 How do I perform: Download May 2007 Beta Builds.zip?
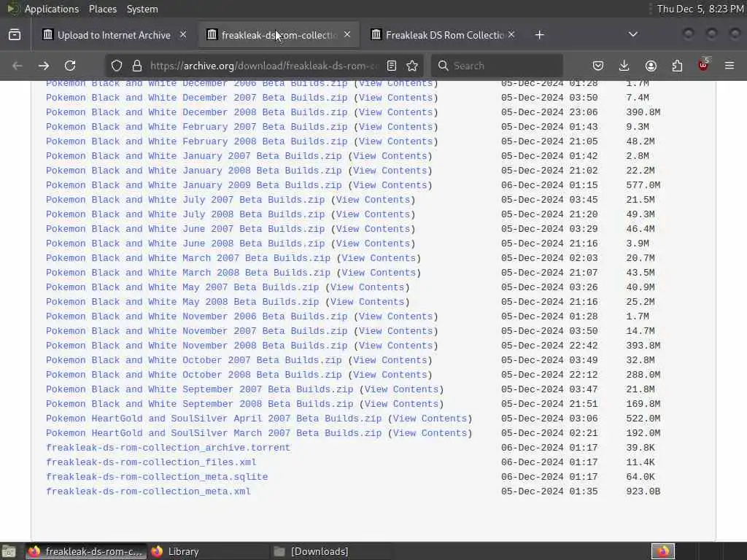(x=182, y=287)
